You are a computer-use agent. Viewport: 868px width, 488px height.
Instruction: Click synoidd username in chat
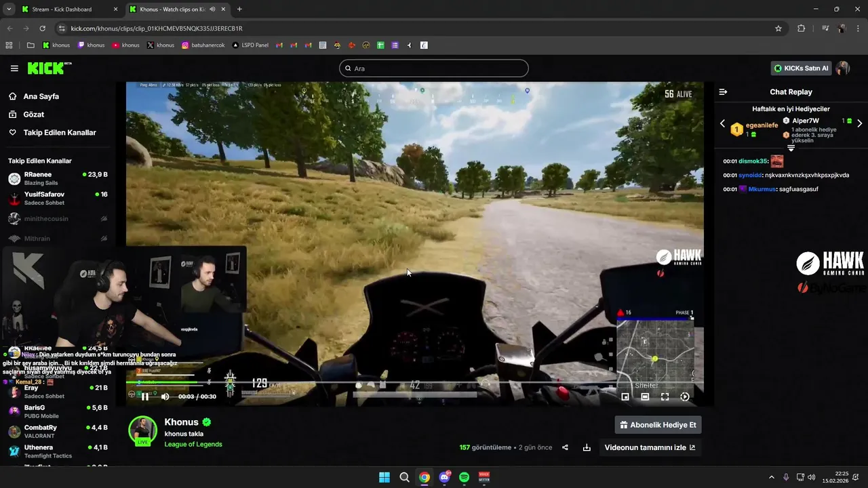[750, 175]
